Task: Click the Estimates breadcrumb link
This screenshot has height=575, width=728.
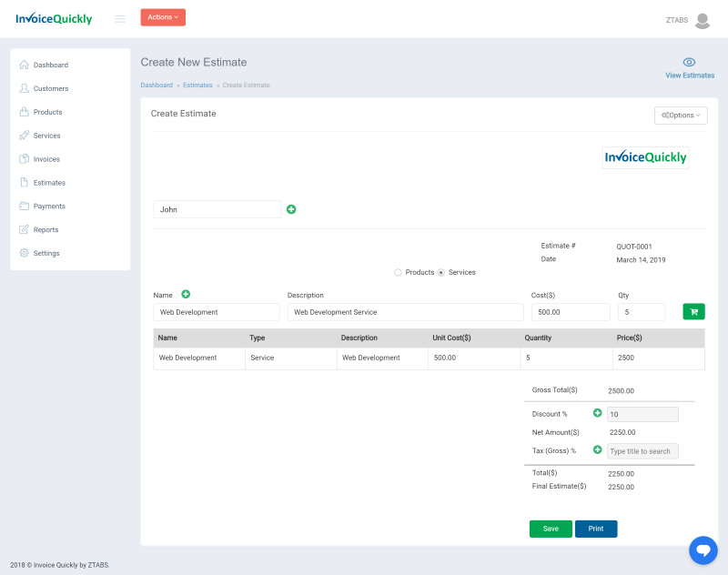Action: tap(197, 86)
